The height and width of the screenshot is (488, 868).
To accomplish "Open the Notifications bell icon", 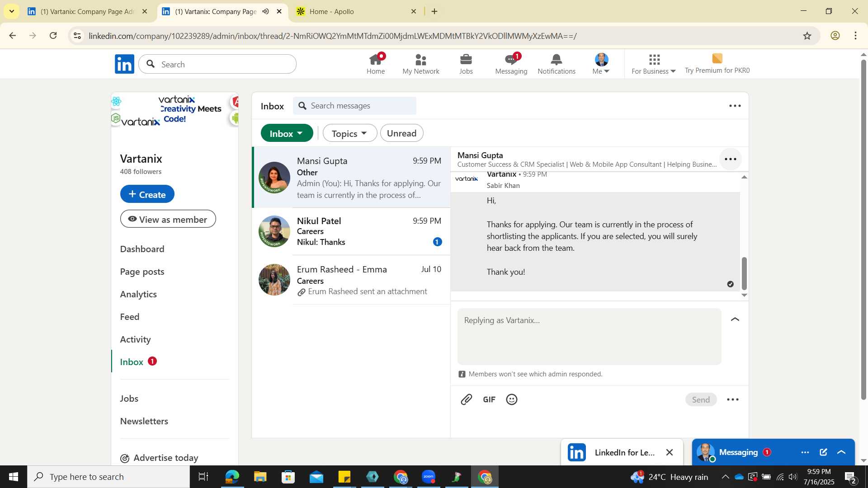I will pos(557,64).
